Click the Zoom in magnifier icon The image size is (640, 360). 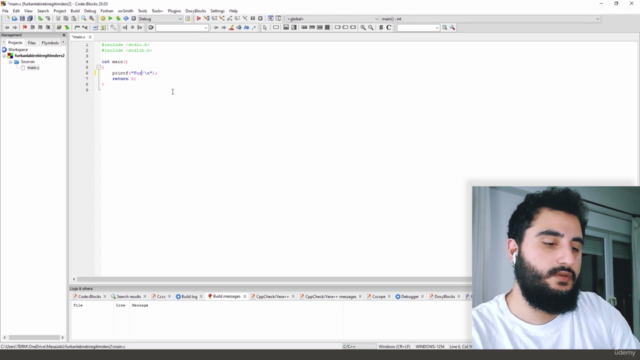(363, 27)
